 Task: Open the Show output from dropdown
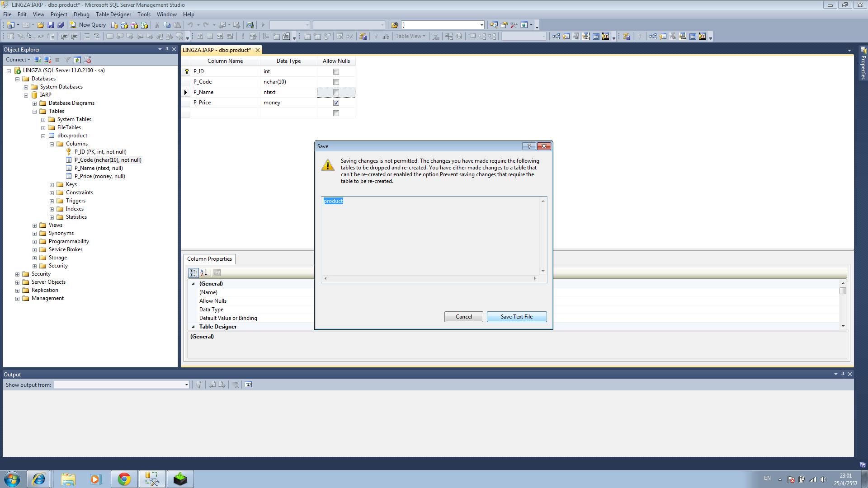(x=186, y=385)
